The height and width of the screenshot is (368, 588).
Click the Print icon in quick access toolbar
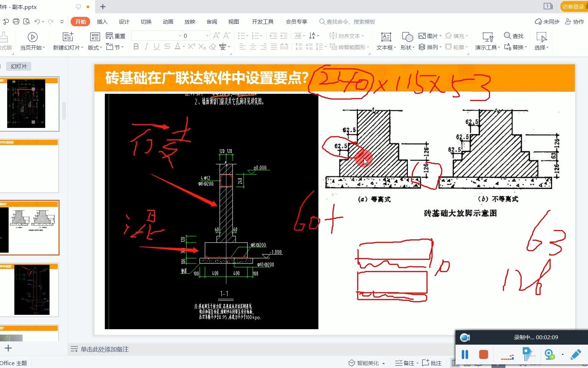coord(16,22)
